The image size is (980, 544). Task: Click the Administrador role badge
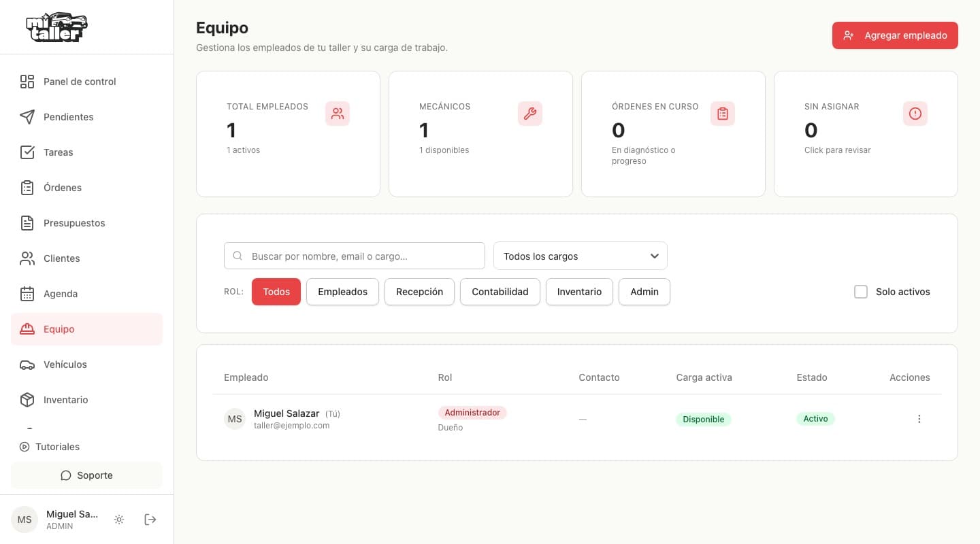click(472, 413)
